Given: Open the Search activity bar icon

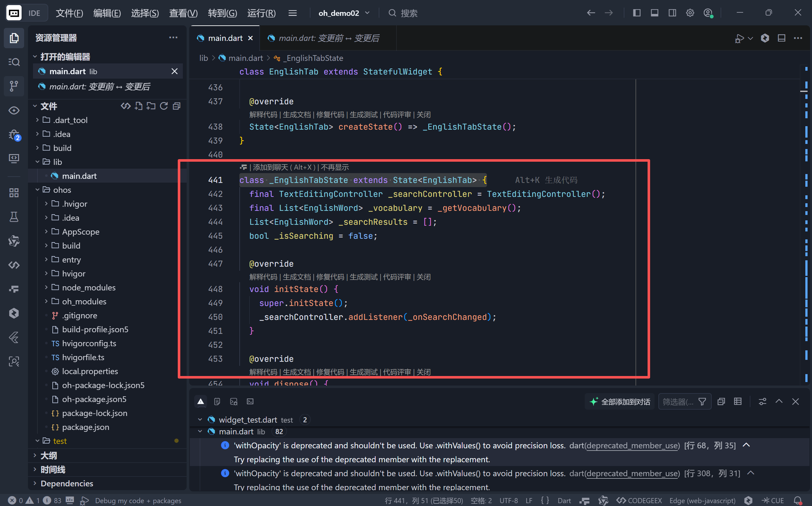Looking at the screenshot, I should pos(14,62).
